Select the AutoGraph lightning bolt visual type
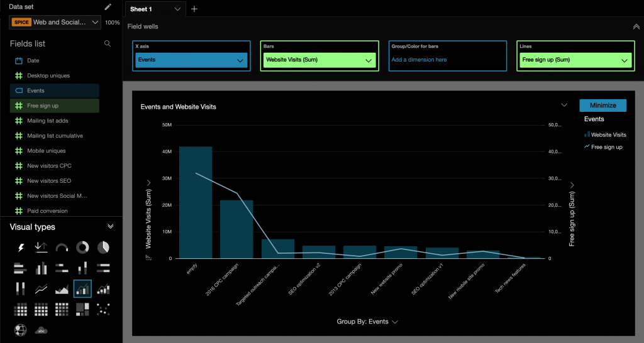Image resolution: width=644 pixels, height=343 pixels. [21, 248]
